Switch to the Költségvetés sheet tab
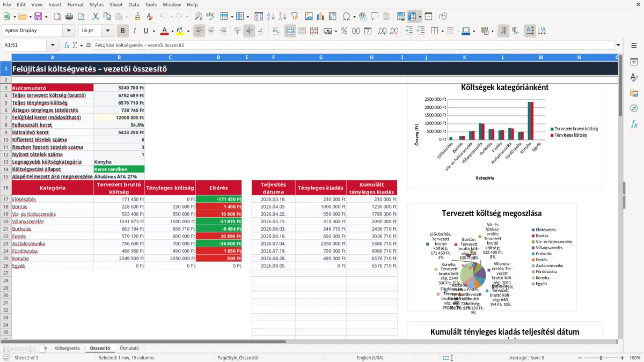 point(67,348)
